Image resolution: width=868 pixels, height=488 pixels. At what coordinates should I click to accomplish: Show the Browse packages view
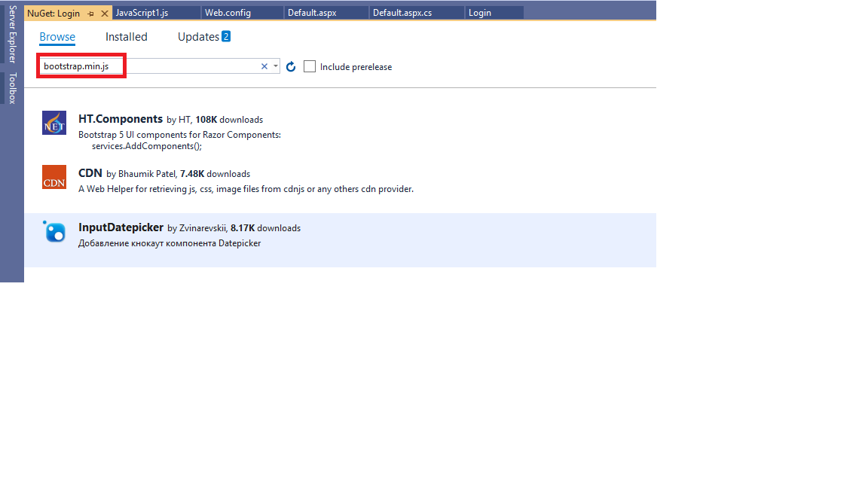click(x=57, y=37)
